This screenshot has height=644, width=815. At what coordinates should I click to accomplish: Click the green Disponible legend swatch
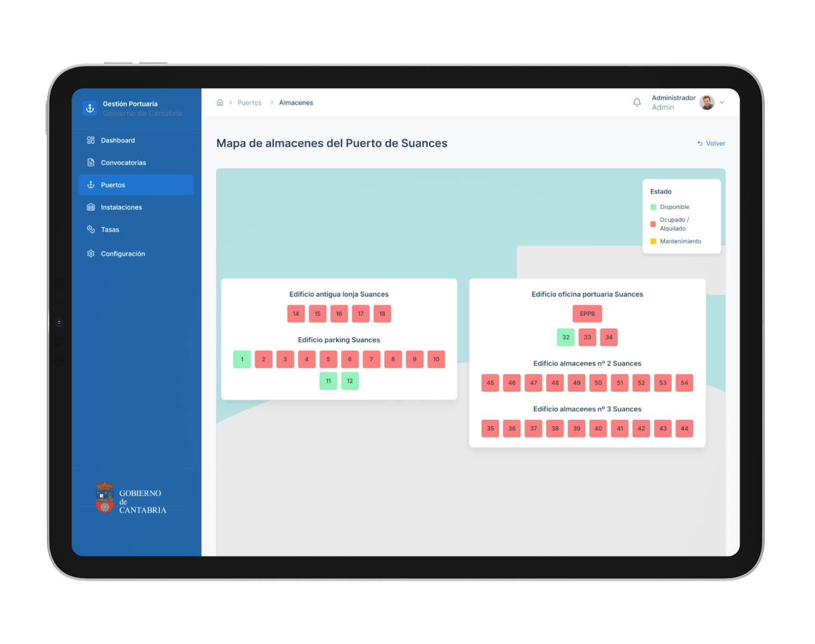point(653,207)
